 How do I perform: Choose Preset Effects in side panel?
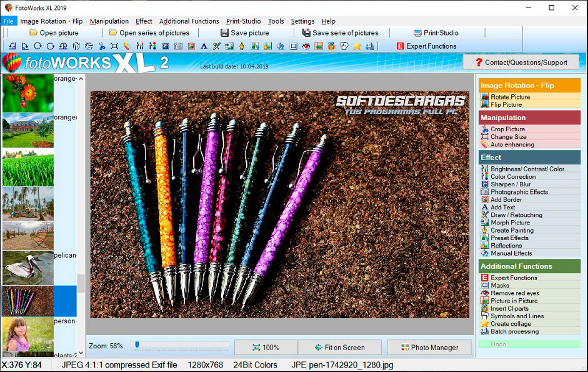pos(529,238)
